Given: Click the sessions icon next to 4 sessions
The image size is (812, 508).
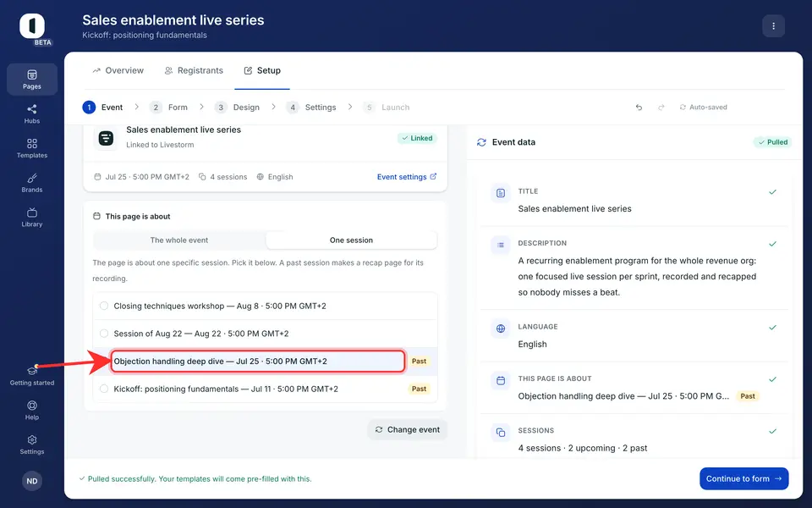Looking at the screenshot, I should pyautogui.click(x=202, y=177).
